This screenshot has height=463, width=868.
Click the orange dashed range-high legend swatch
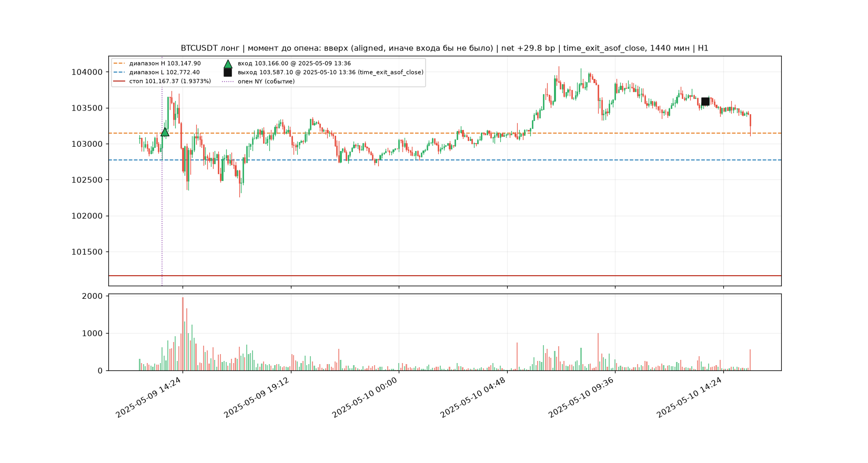(x=120, y=64)
